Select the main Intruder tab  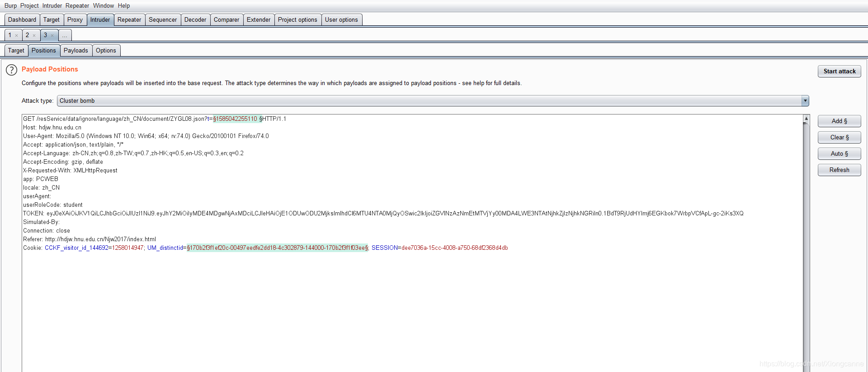pos(100,20)
